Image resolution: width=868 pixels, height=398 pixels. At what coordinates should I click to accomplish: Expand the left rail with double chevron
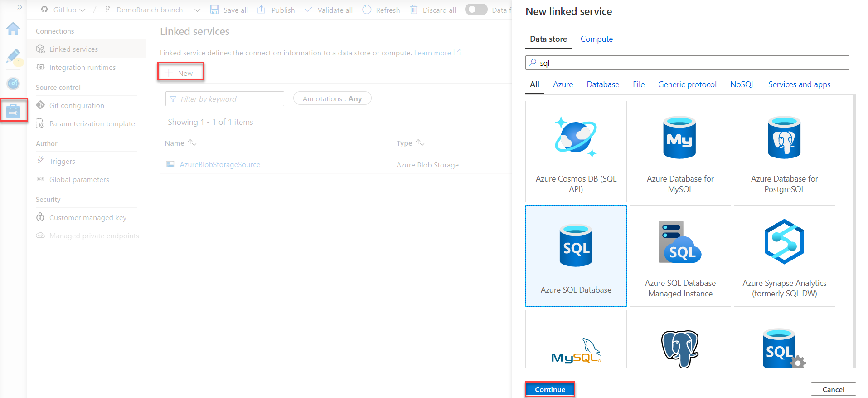19,7
